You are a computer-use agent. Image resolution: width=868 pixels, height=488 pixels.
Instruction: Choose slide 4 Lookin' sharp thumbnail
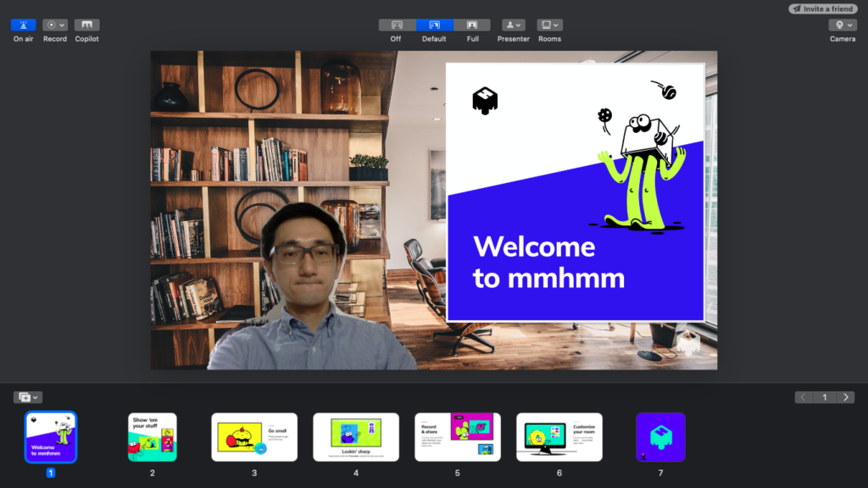(356, 437)
